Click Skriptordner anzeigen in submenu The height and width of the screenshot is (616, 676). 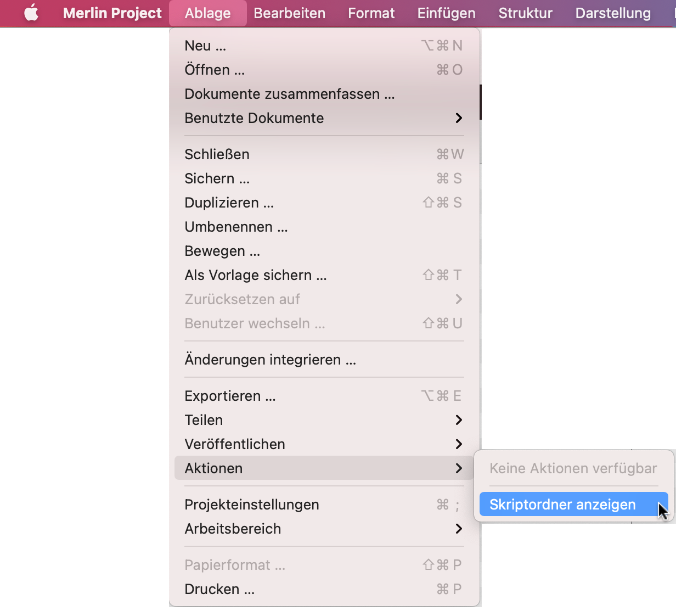click(x=562, y=505)
